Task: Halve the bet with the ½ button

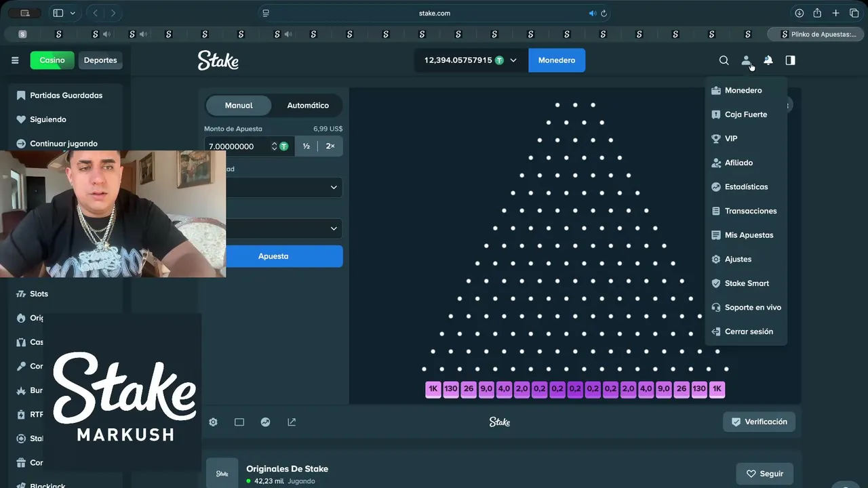Action: (x=307, y=146)
